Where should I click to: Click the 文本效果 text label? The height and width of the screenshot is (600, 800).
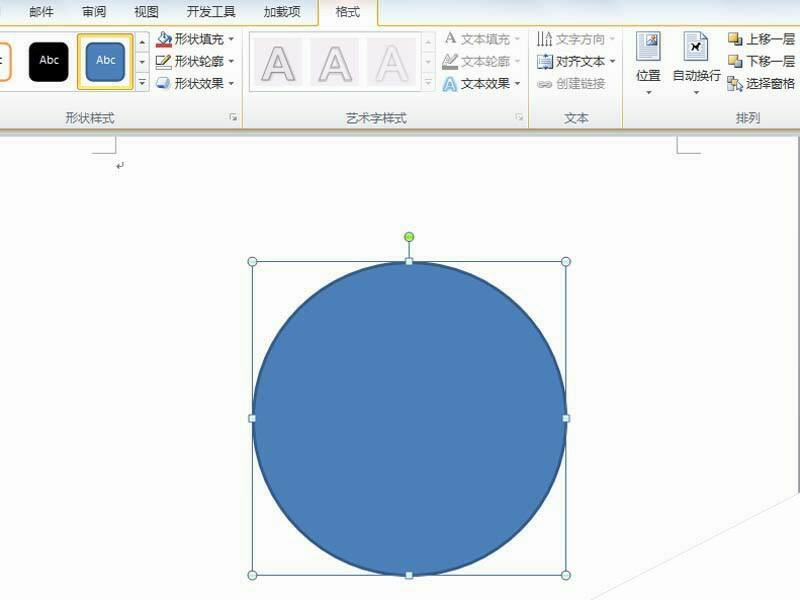click(485, 83)
